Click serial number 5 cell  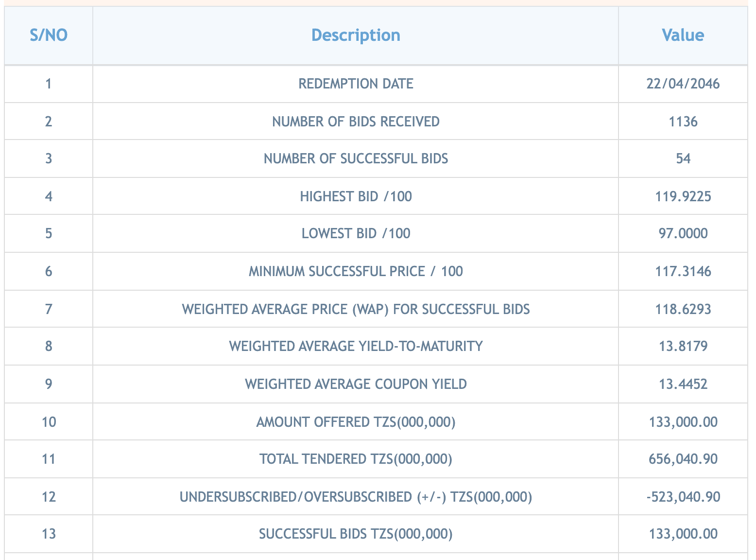[x=49, y=233]
